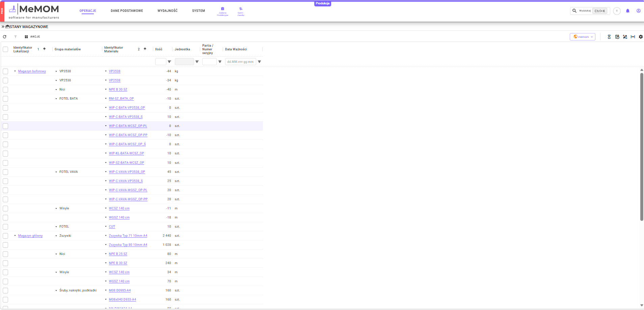Image resolution: width=644 pixels, height=310 pixels.
Task: Open the Operacje menu
Action: pos(88,11)
